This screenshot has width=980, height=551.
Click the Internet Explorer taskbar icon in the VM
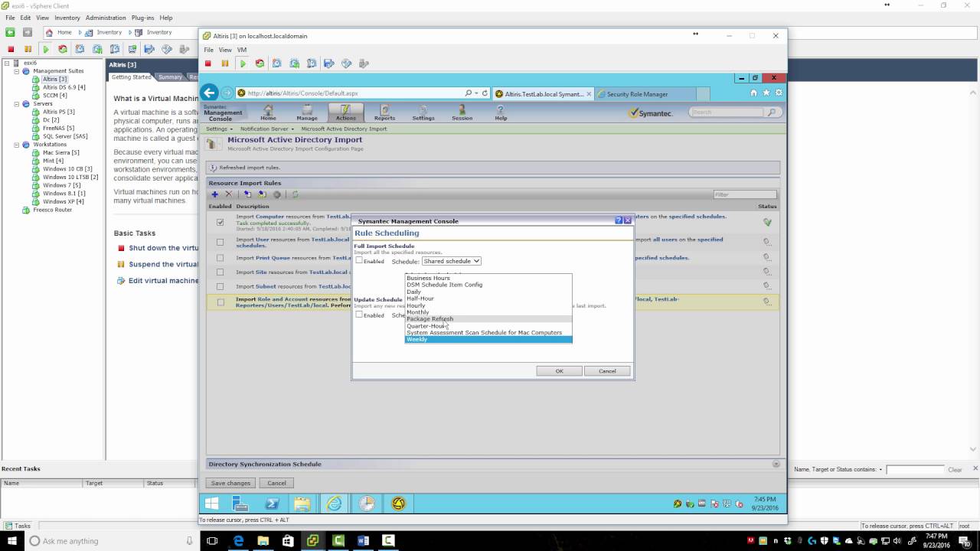click(x=335, y=504)
